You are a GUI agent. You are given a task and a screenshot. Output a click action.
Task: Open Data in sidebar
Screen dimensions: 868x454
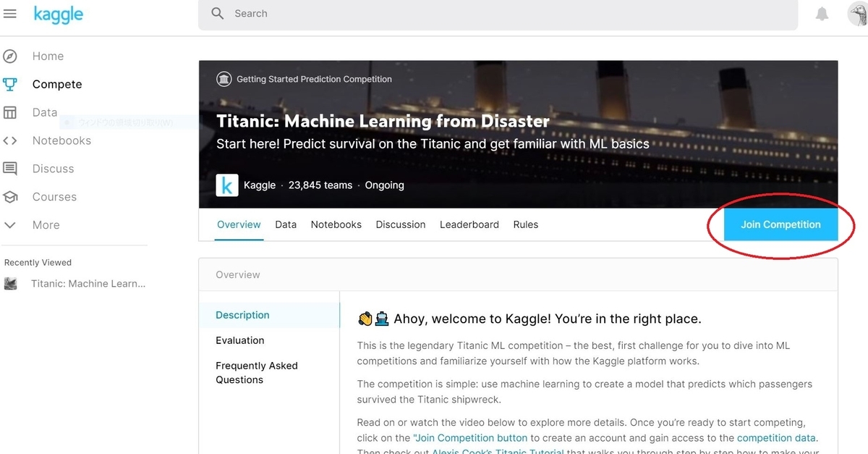(x=44, y=112)
